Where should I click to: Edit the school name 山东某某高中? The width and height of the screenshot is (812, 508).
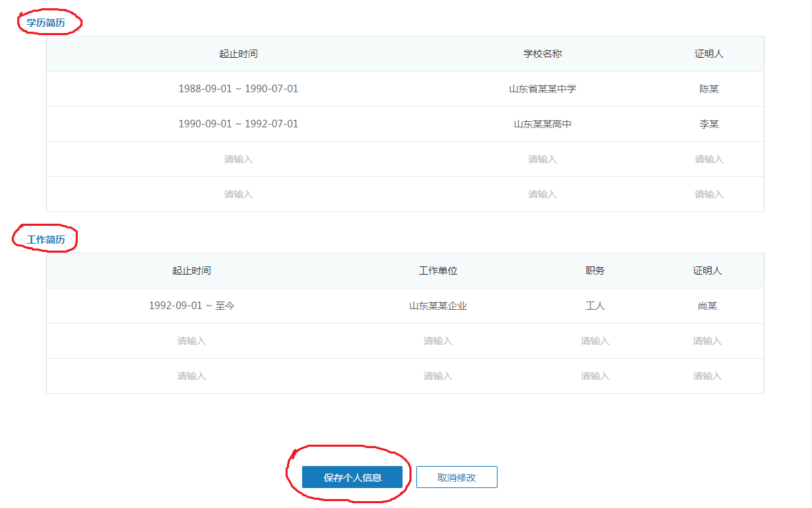(x=542, y=124)
